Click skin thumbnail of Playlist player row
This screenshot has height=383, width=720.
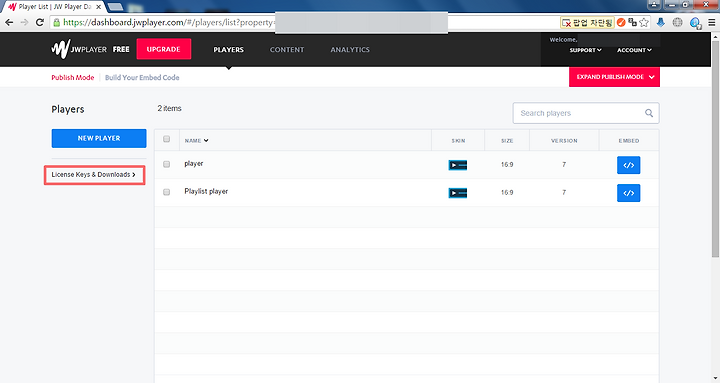coord(457,193)
